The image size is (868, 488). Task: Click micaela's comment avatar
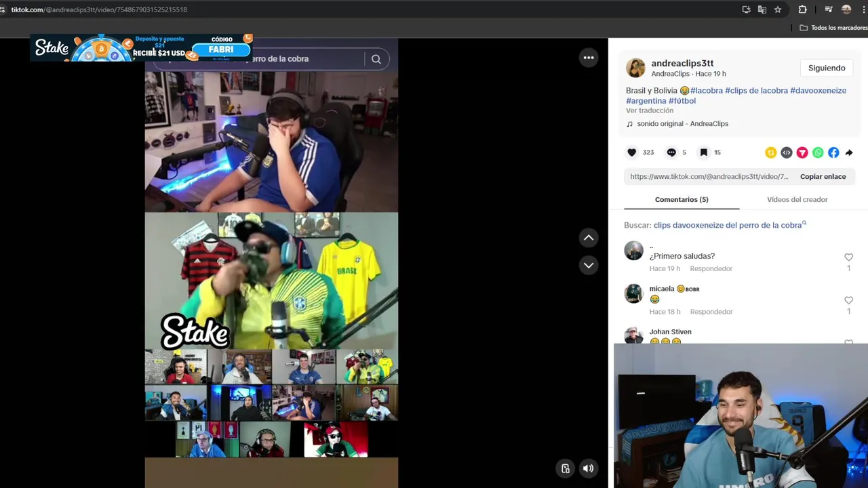tap(633, 293)
